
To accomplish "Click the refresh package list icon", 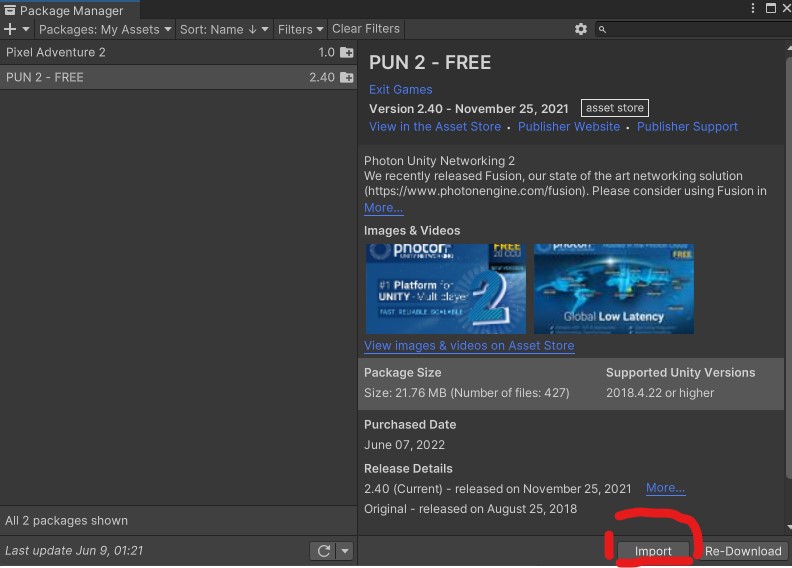I will [x=324, y=551].
